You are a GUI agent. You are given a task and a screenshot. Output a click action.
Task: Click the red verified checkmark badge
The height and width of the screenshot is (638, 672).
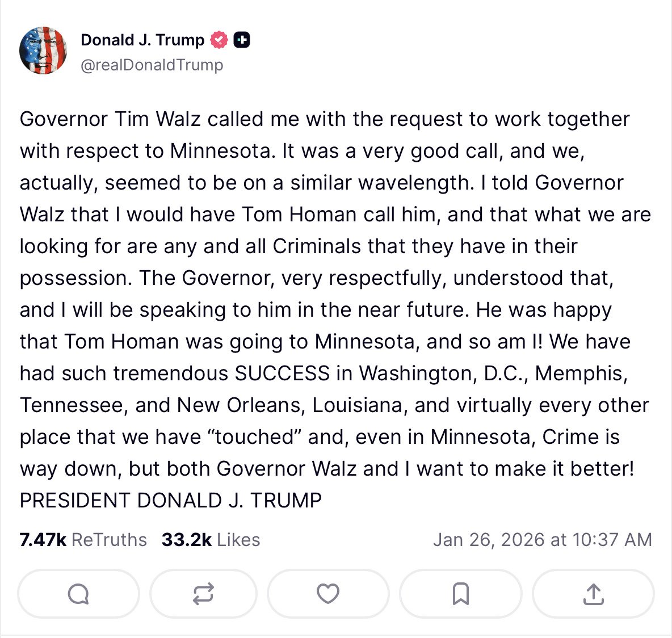[x=219, y=40]
